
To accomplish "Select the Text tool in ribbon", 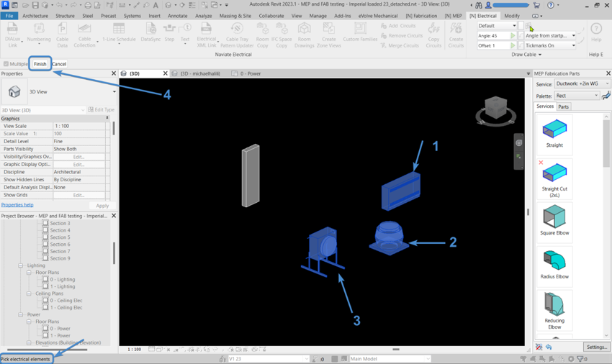I will 185,33.
